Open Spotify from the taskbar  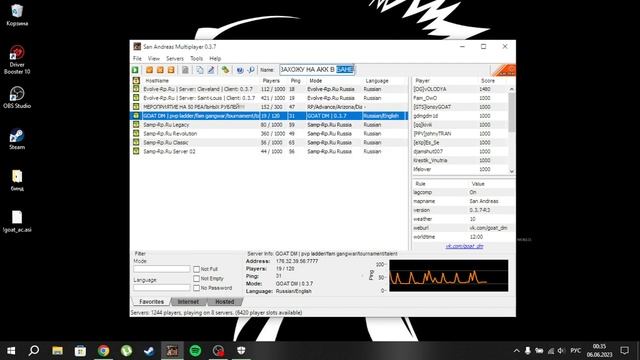click(195, 351)
